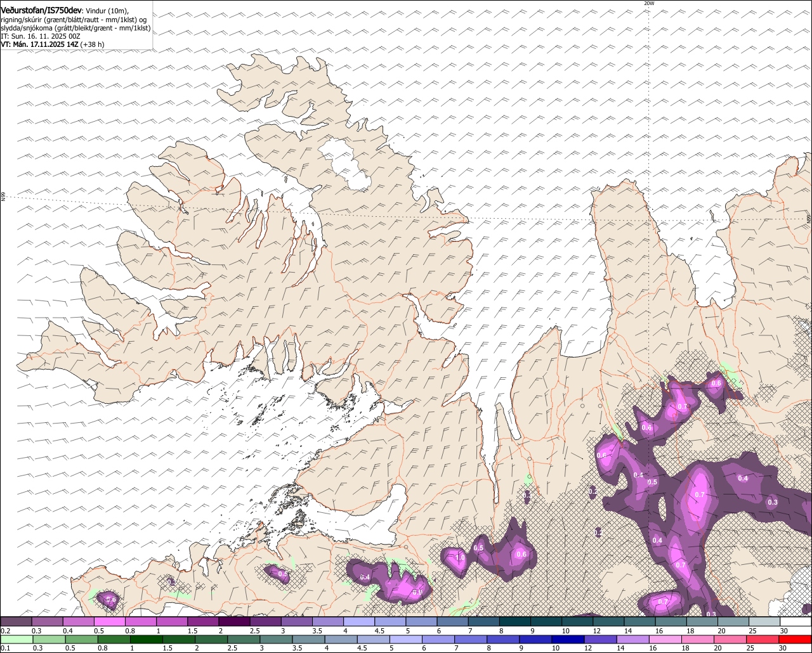The image size is (812, 653).
Task: Pick the light gray 25 swatch in top scale
Action: 765,621
